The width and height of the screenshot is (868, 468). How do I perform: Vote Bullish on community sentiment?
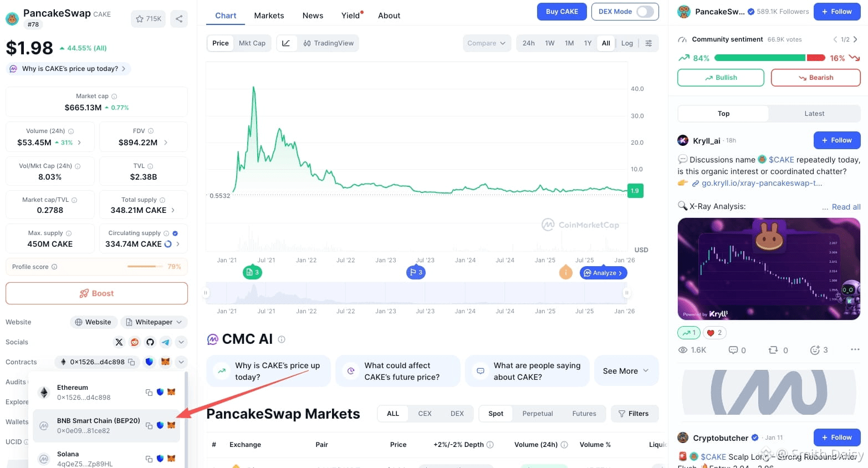(x=721, y=78)
